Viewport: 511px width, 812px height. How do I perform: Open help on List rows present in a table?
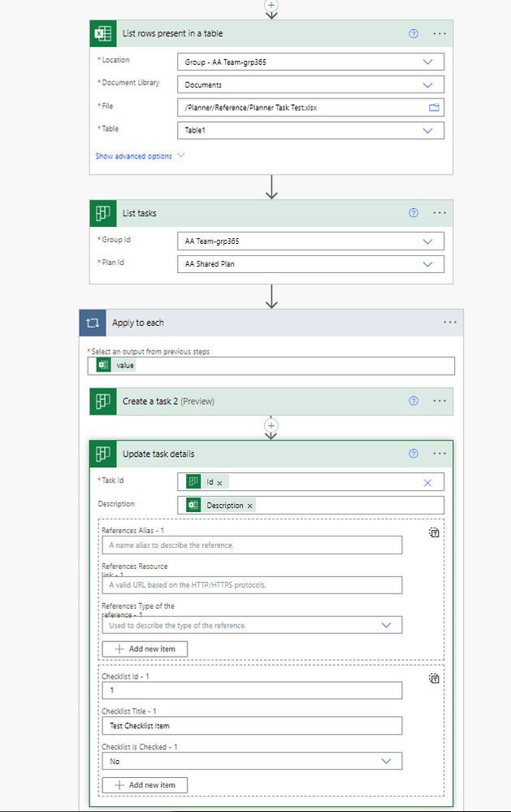(413, 33)
